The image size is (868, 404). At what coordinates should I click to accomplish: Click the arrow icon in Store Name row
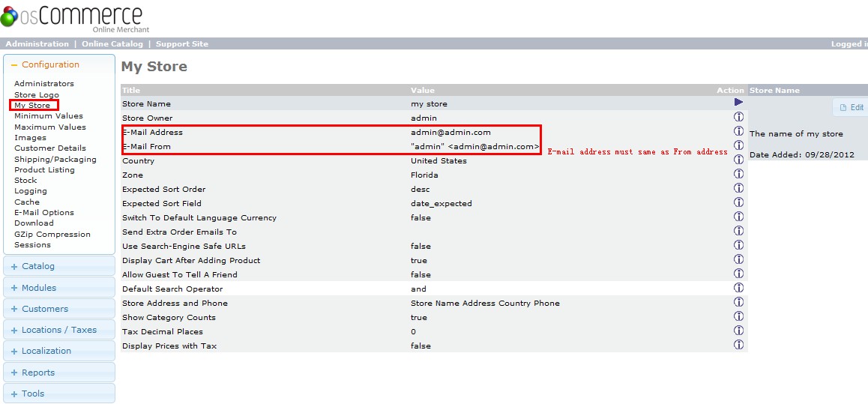[x=738, y=102]
